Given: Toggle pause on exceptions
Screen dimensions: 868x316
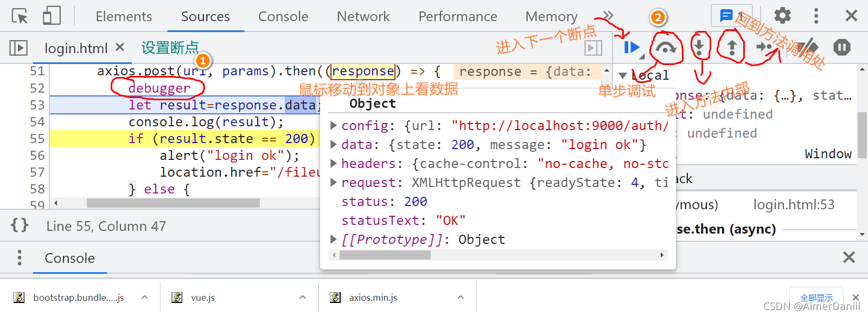Looking at the screenshot, I should [841, 47].
